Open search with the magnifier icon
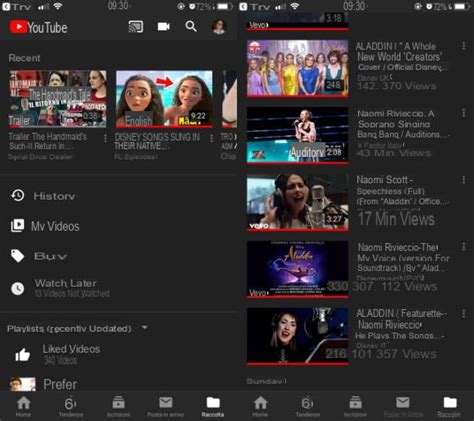The width and height of the screenshot is (474, 421). click(x=191, y=26)
